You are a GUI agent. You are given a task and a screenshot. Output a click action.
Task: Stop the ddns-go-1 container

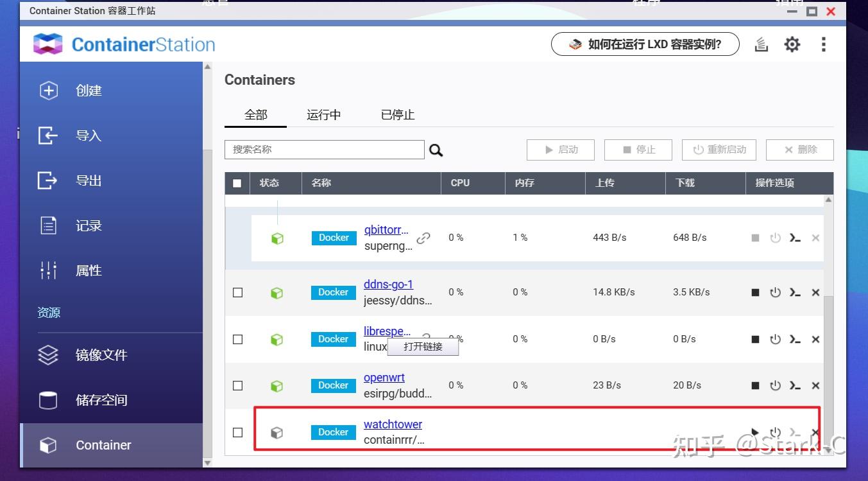pos(756,293)
